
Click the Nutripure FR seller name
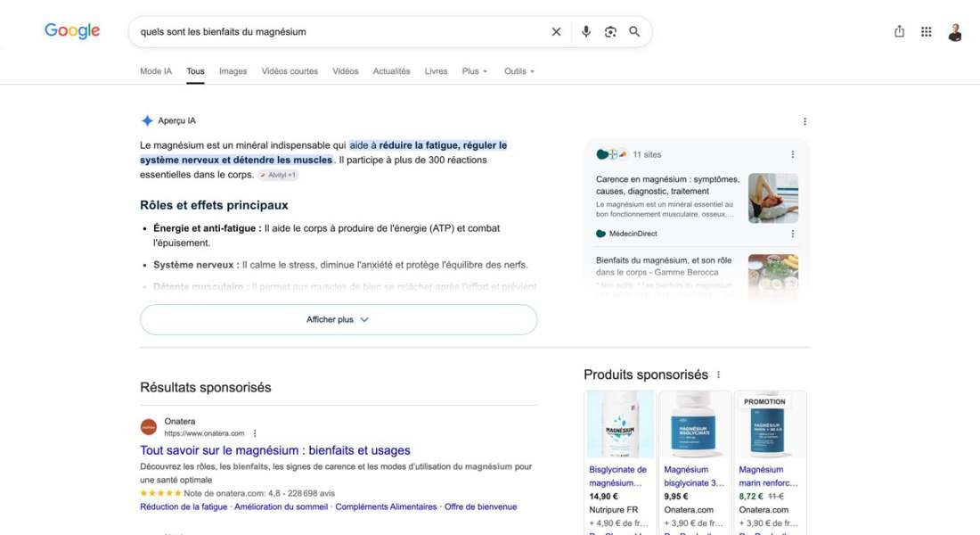click(614, 510)
